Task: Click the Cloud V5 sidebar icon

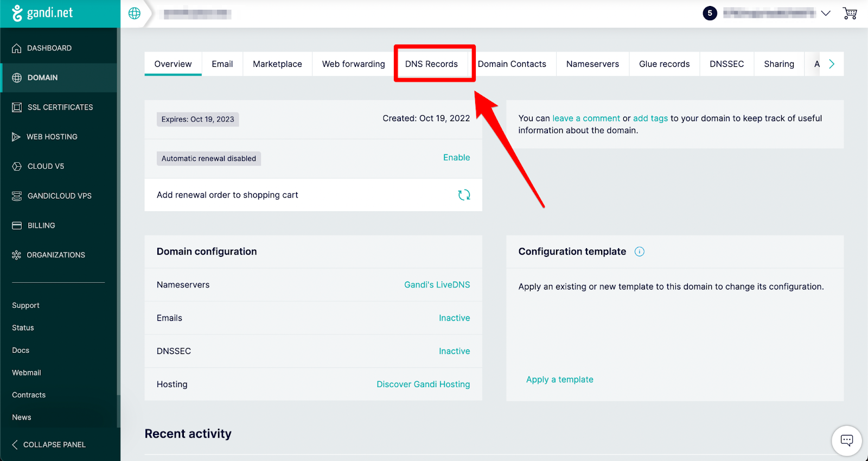Action: pyautogui.click(x=17, y=167)
